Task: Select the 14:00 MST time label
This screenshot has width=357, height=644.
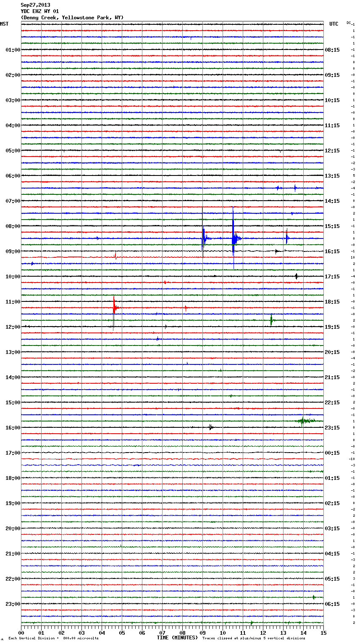Action: click(13, 377)
